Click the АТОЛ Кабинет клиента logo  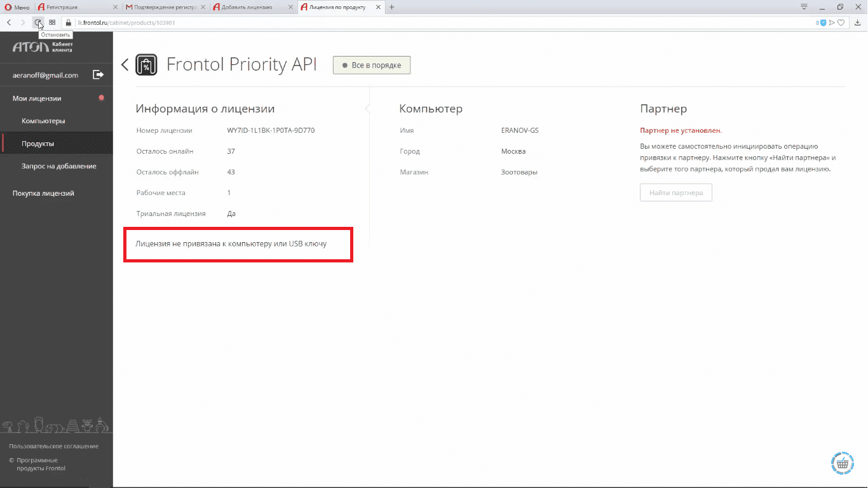pyautogui.click(x=43, y=46)
